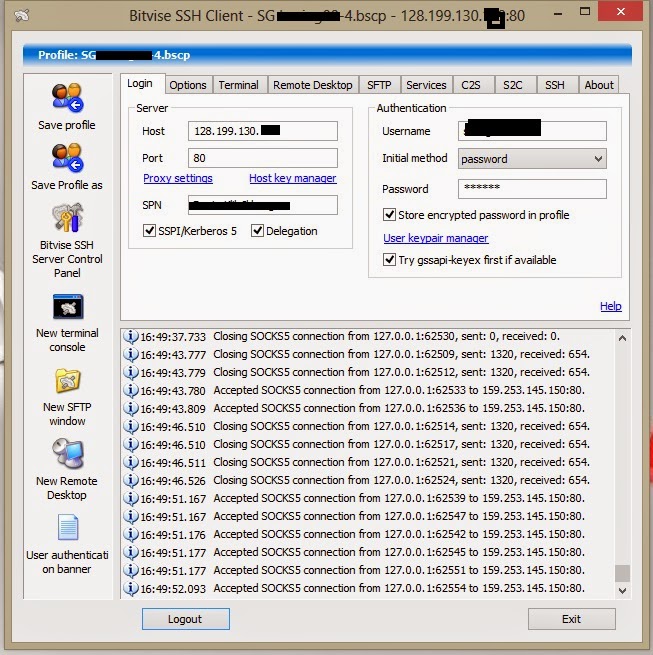Minimize the Bitvise SSH Client window
This screenshot has height=655, width=653.
coord(558,14)
